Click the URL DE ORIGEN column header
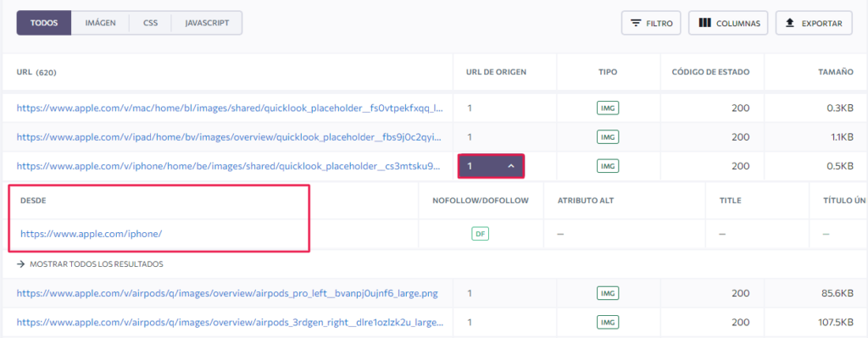The height and width of the screenshot is (338, 868). 496,72
